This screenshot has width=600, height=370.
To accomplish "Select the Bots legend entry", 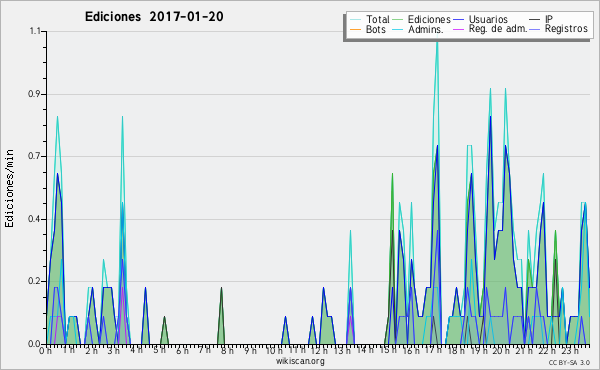I will click(368, 29).
